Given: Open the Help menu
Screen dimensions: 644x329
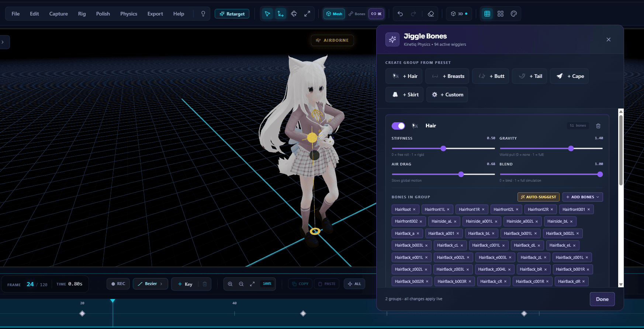Looking at the screenshot, I should click(x=179, y=14).
